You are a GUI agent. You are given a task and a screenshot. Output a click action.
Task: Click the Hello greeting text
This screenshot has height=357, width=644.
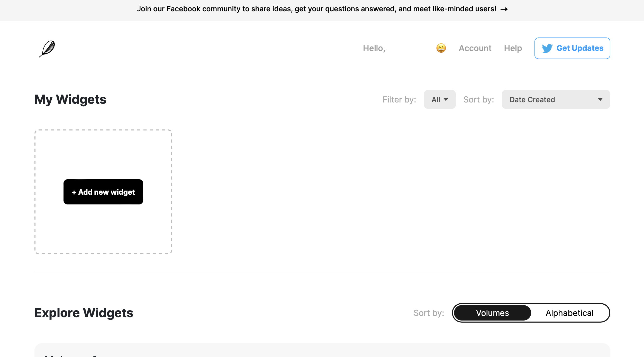click(x=374, y=48)
